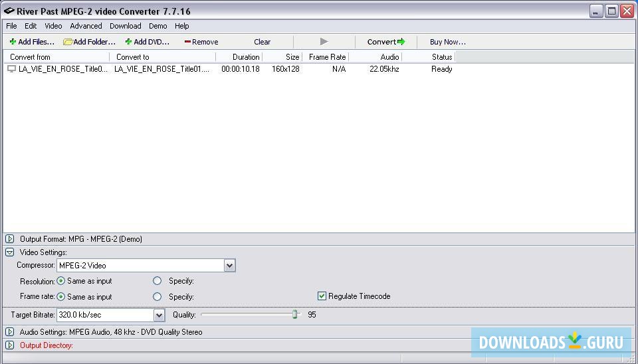This screenshot has height=364, width=638.
Task: Click the Output Directory red label
Action: point(47,345)
